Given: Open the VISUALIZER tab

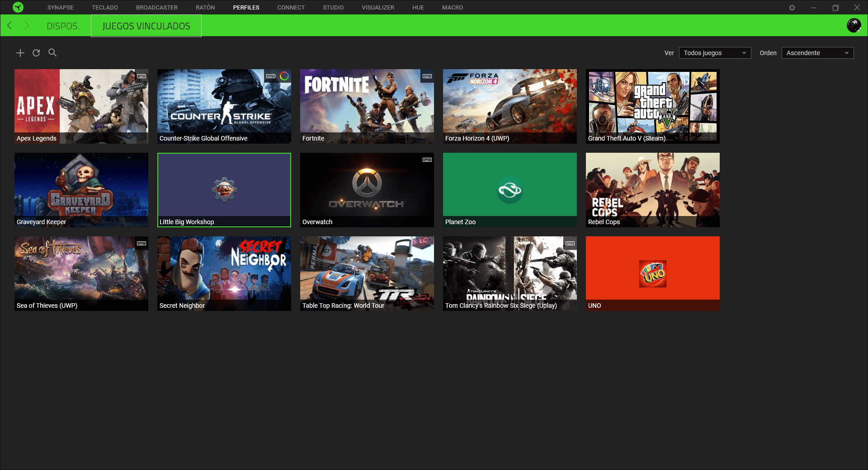Looking at the screenshot, I should [x=378, y=8].
